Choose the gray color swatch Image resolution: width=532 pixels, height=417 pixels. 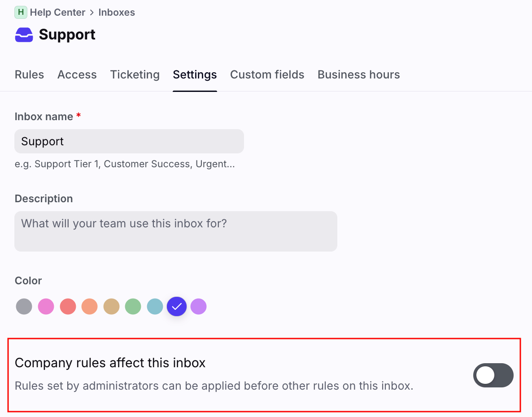coord(24,307)
